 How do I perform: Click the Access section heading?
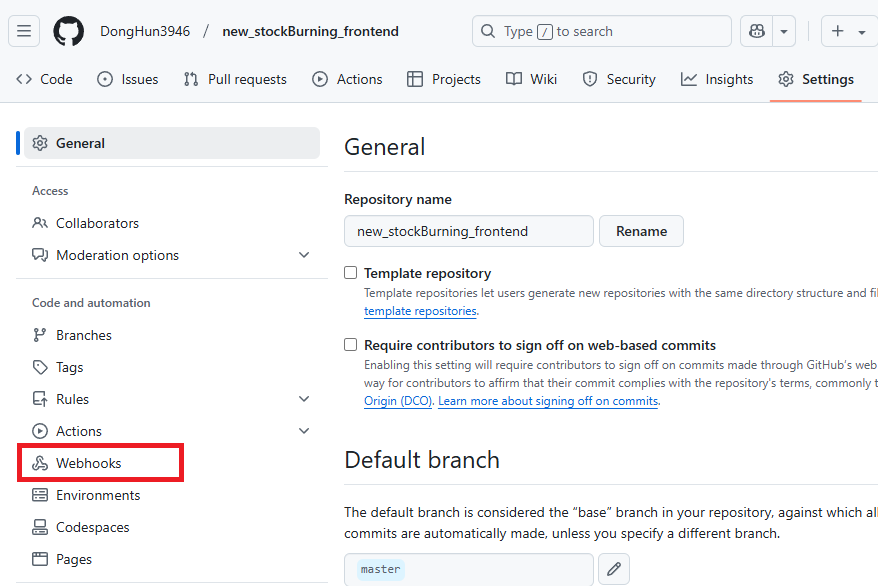(50, 191)
